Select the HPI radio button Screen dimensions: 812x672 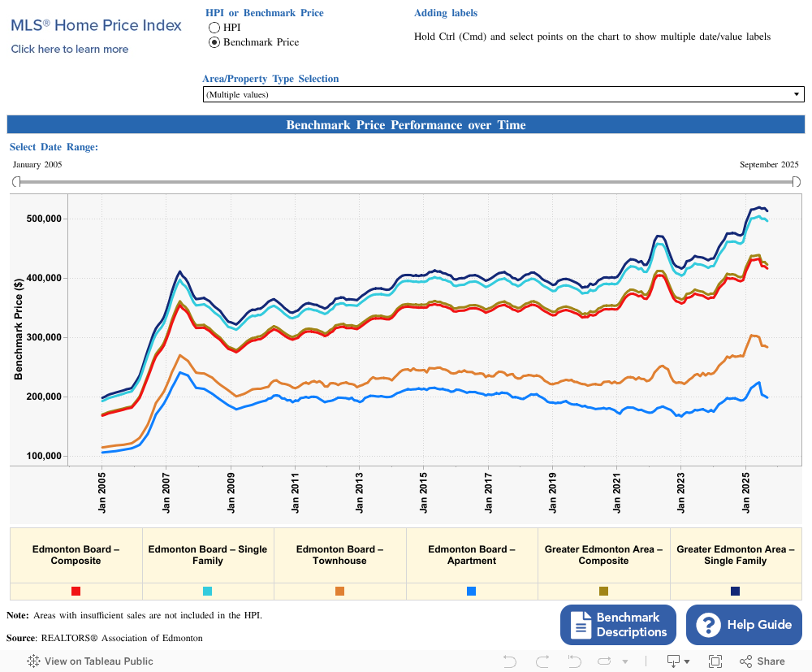[214, 28]
